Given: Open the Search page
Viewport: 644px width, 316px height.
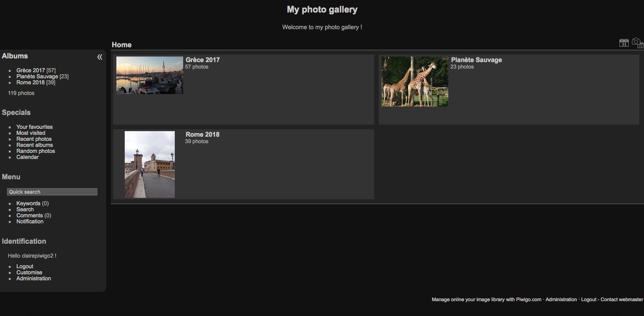Looking at the screenshot, I should 25,209.
